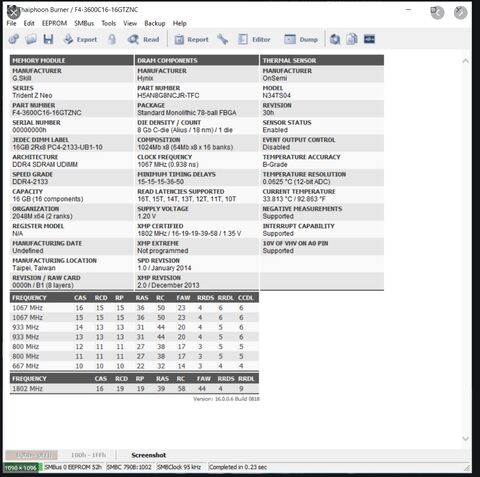Click the 1.20 V supply voltage value
Screen dimensions: 480x477
click(x=147, y=216)
